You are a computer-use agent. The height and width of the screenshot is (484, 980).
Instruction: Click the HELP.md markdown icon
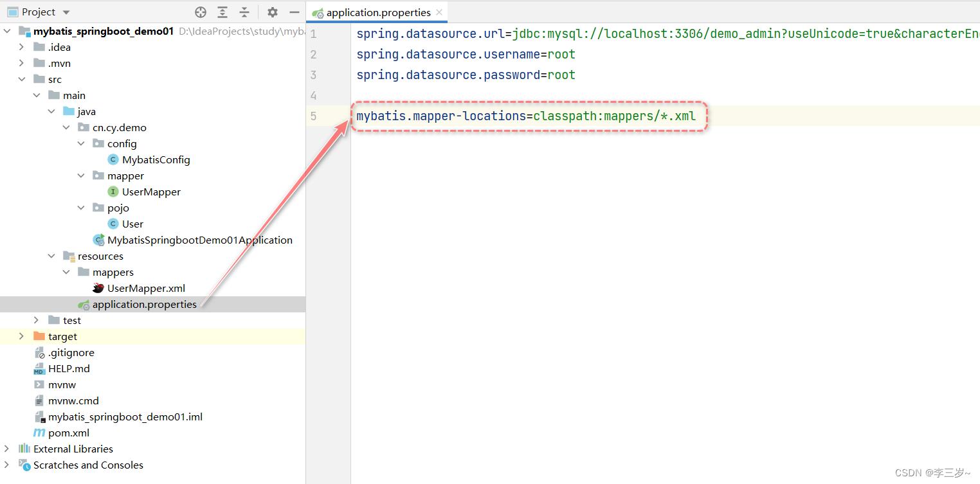tap(39, 368)
